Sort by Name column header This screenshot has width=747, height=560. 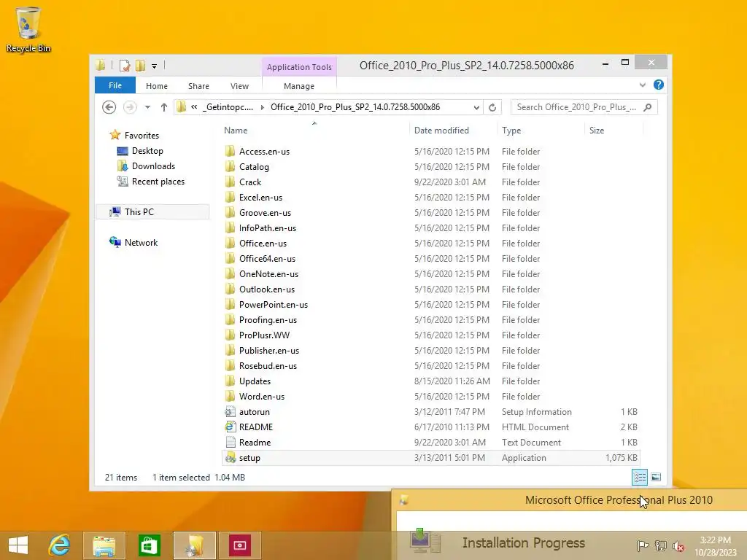pos(236,131)
